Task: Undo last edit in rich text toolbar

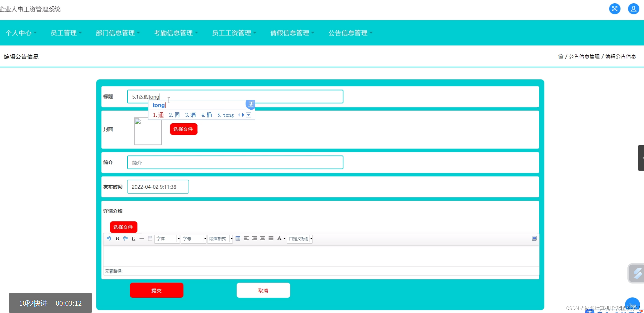Action: (x=109, y=239)
